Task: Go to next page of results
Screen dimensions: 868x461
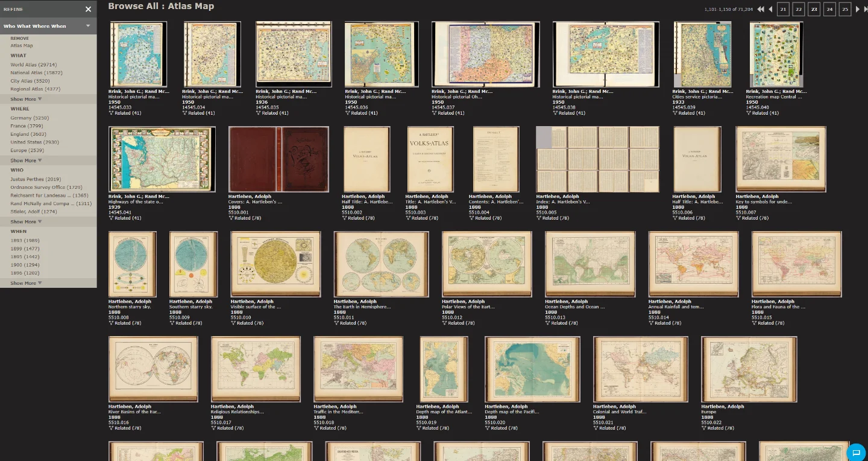Action: coord(858,9)
